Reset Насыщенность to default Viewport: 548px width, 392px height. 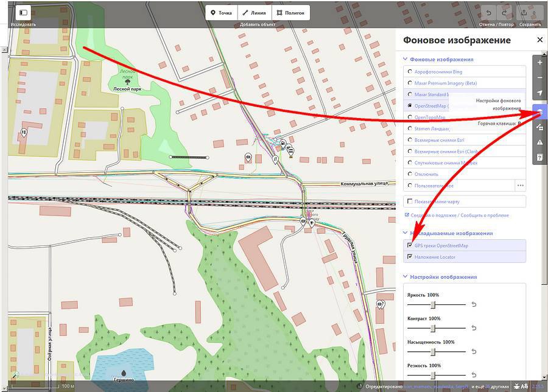474,351
